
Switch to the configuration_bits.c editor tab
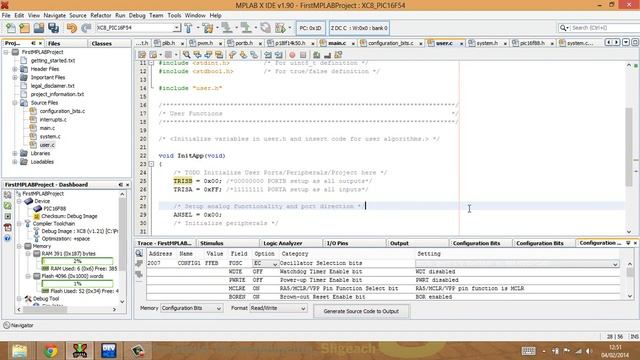tap(391, 43)
